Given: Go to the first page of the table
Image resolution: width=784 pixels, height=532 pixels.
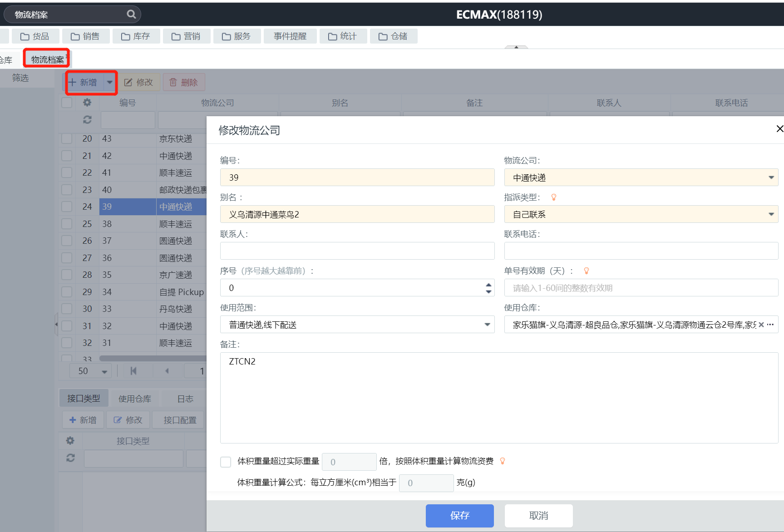Looking at the screenshot, I should (133, 371).
